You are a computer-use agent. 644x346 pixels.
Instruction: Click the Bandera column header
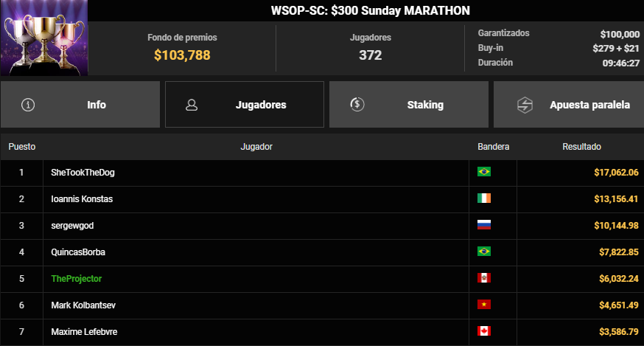click(x=493, y=147)
